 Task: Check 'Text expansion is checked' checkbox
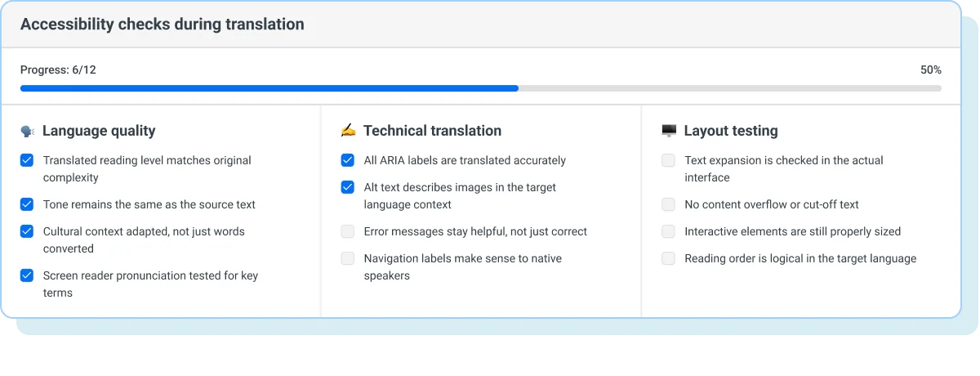[x=669, y=161]
